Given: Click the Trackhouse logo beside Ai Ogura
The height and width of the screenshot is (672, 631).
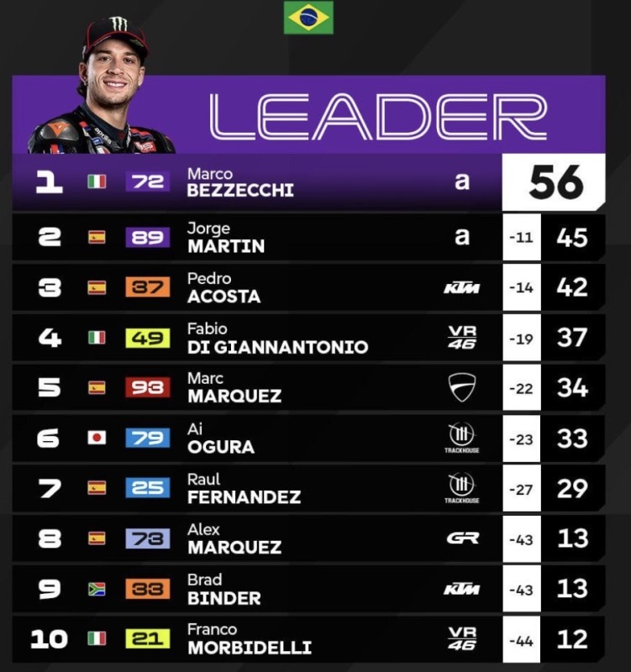Looking at the screenshot, I should click(461, 438).
